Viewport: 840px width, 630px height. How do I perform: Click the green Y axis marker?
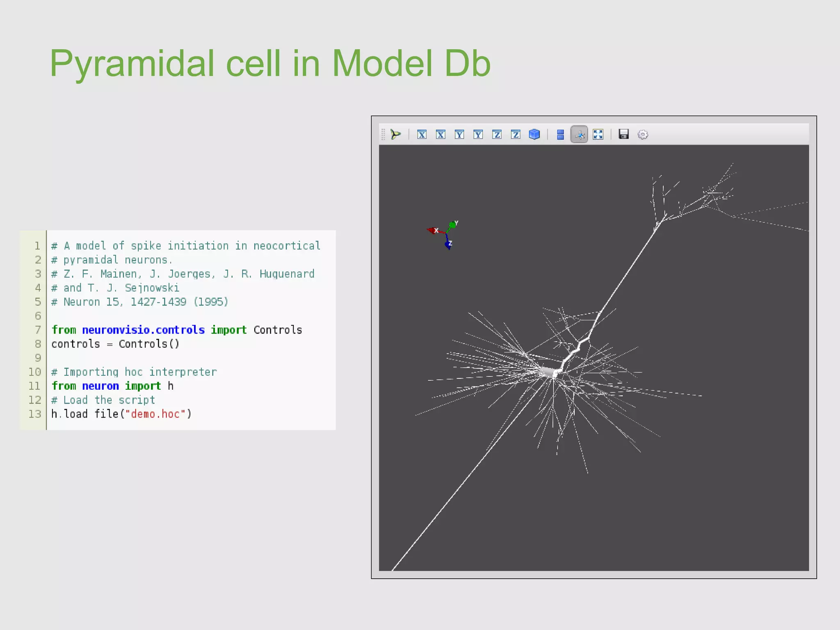[453, 224]
